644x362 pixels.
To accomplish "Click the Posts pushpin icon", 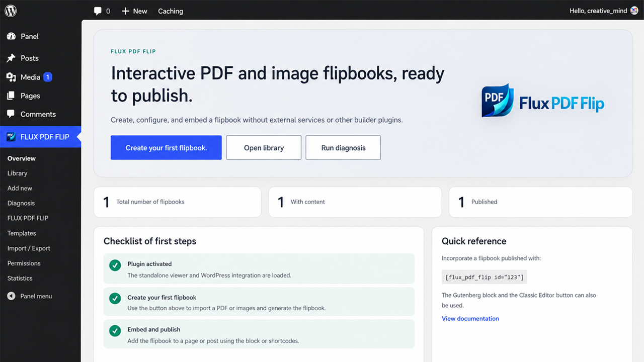I will point(11,58).
